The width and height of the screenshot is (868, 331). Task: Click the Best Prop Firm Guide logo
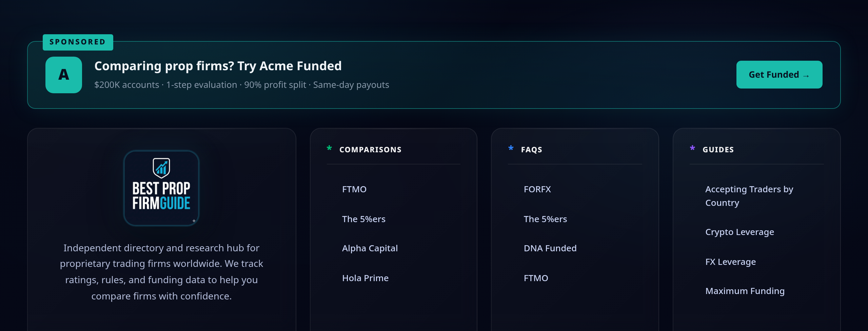(161, 188)
